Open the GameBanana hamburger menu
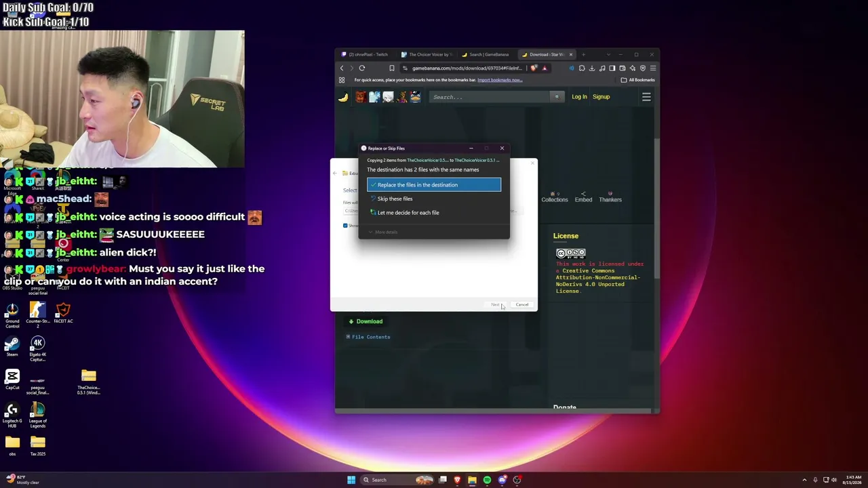This screenshot has height=488, width=868. [x=646, y=97]
